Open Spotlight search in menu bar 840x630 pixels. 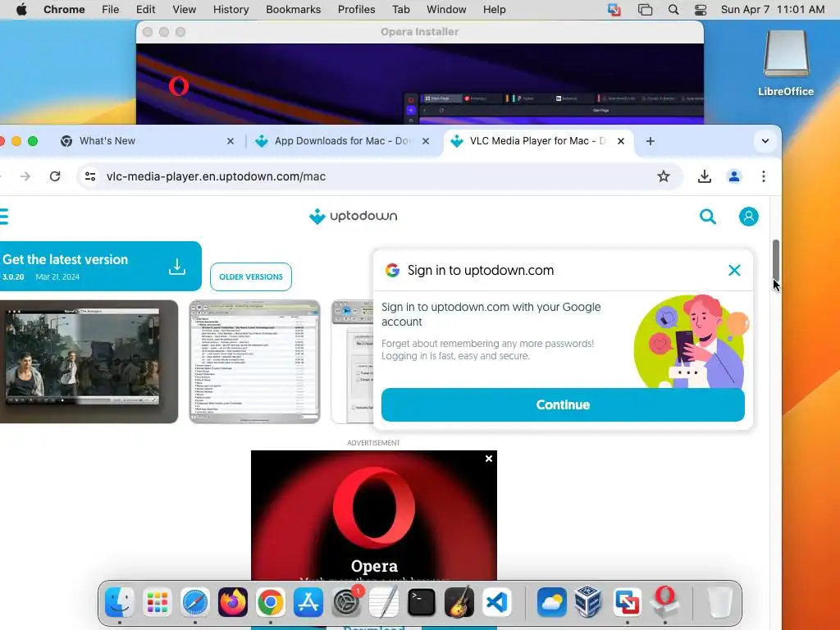[673, 10]
